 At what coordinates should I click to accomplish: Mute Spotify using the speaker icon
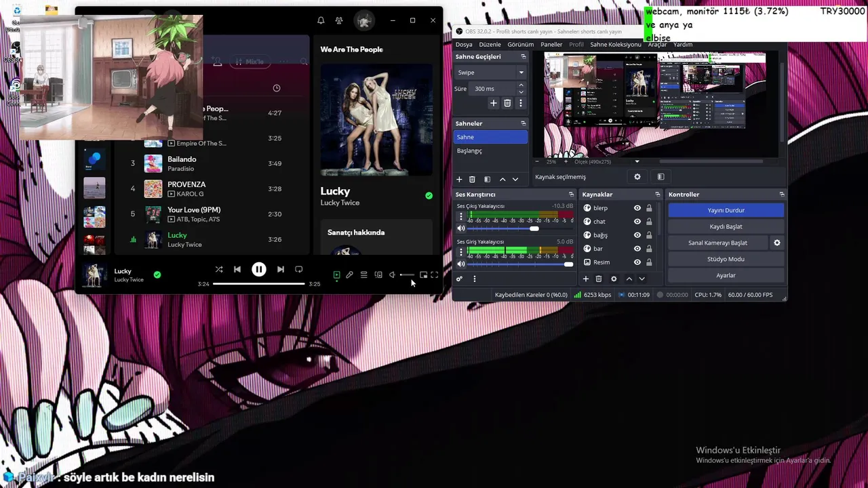click(392, 274)
